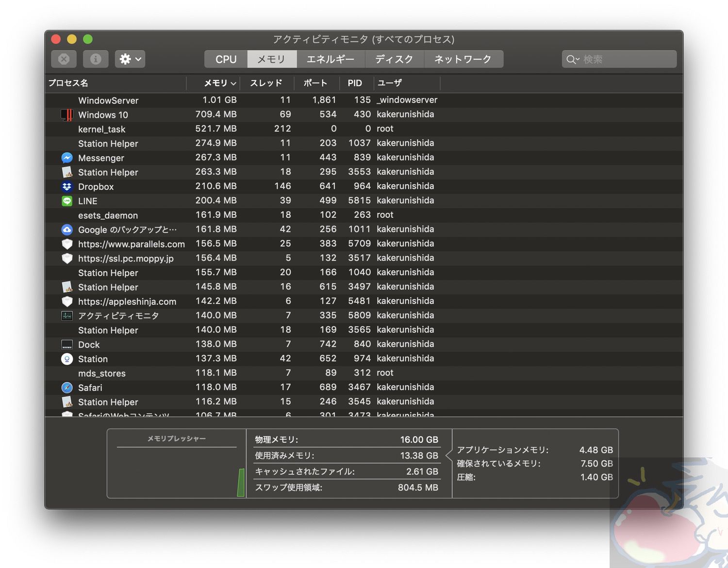The height and width of the screenshot is (568, 728).
Task: Click shield icon for https://appleshinja.com
Action: click(67, 302)
